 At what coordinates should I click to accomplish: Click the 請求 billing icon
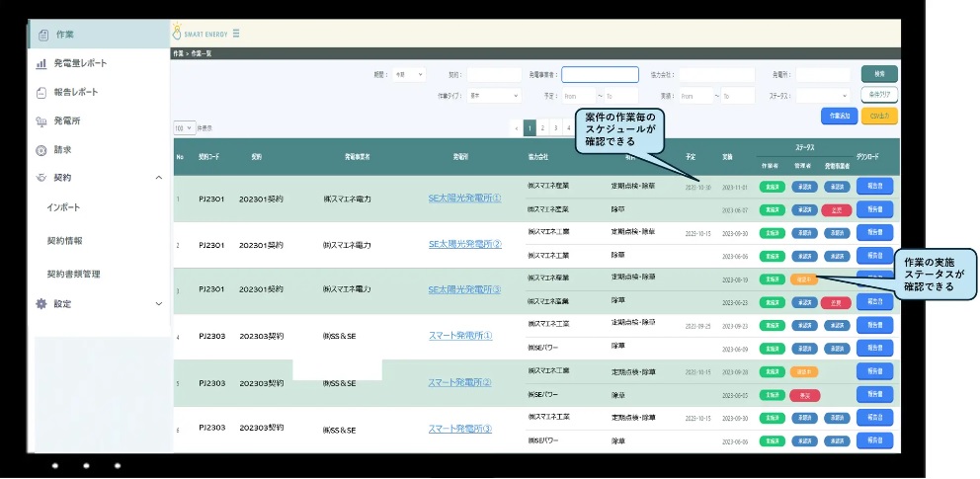41,150
